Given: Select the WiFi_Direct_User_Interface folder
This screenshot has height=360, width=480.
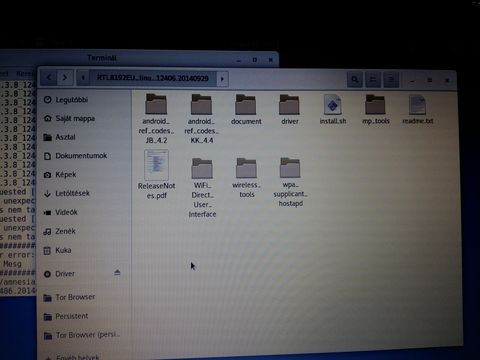Looking at the screenshot, I should (202, 188).
